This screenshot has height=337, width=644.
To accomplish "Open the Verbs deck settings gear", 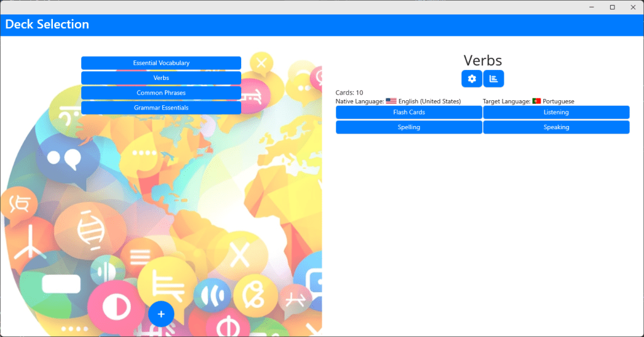I will click(x=472, y=79).
